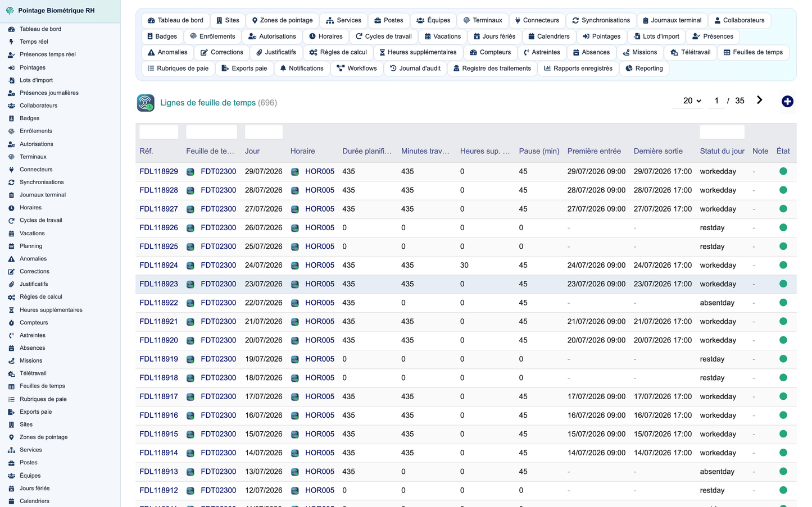Open schedule HOR005 for 22/07/2026 row
Image resolution: width=812 pixels, height=507 pixels.
(x=320, y=303)
